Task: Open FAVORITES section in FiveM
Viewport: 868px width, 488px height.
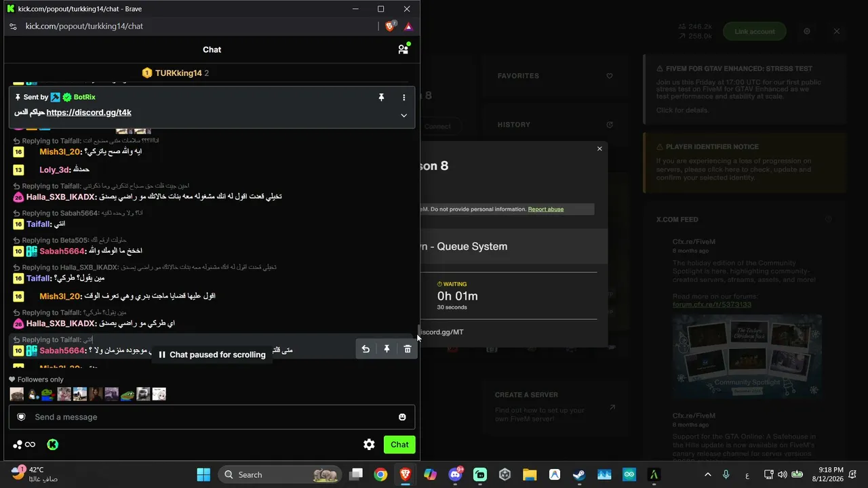Action: click(x=554, y=76)
